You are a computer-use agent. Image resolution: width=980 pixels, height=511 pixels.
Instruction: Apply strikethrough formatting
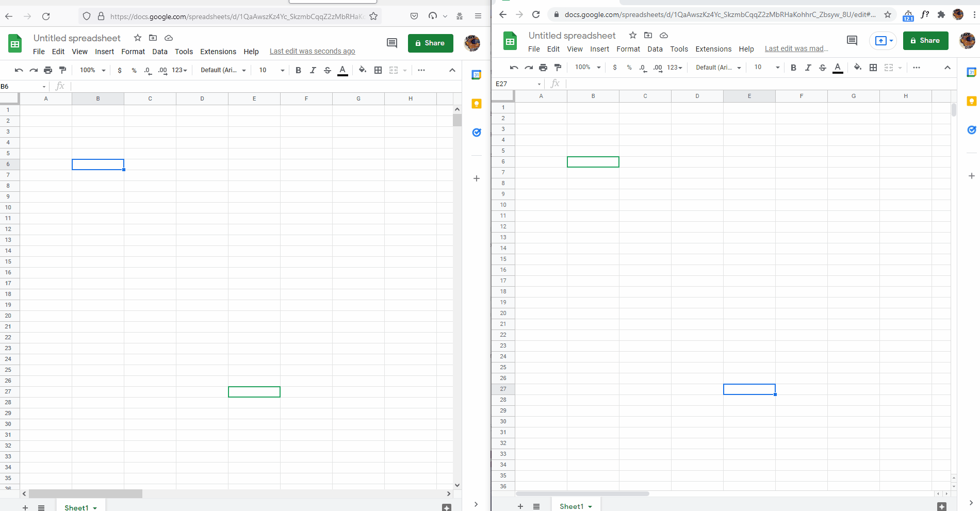[x=328, y=70]
